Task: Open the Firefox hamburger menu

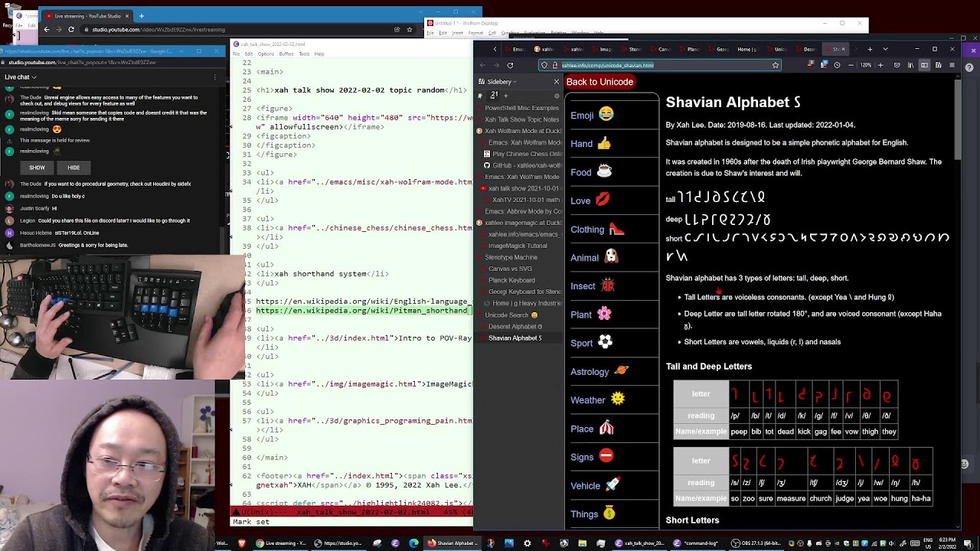Action: [x=952, y=66]
